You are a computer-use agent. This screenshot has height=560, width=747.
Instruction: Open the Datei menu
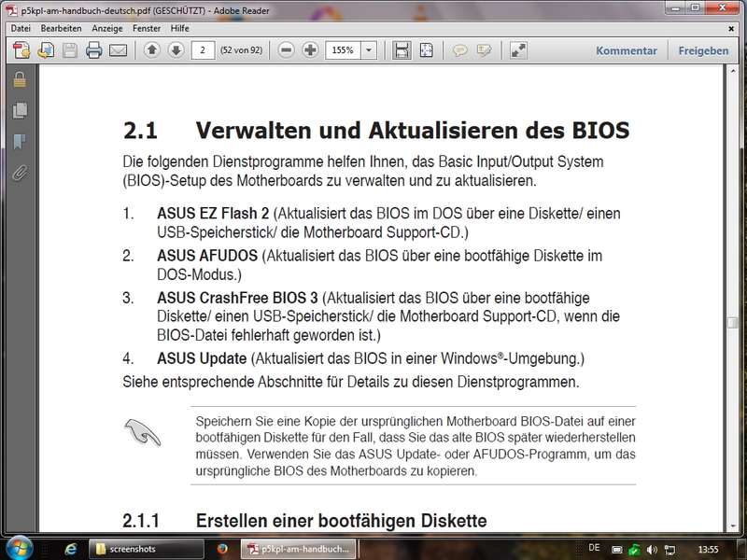coord(21,29)
